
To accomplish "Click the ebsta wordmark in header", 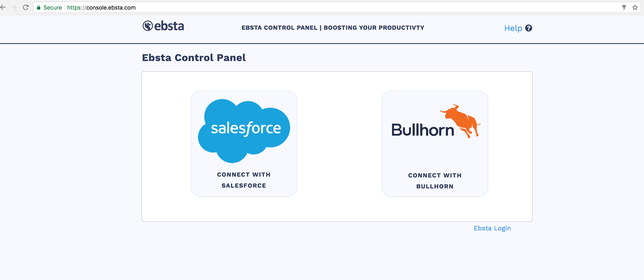I will tap(169, 26).
